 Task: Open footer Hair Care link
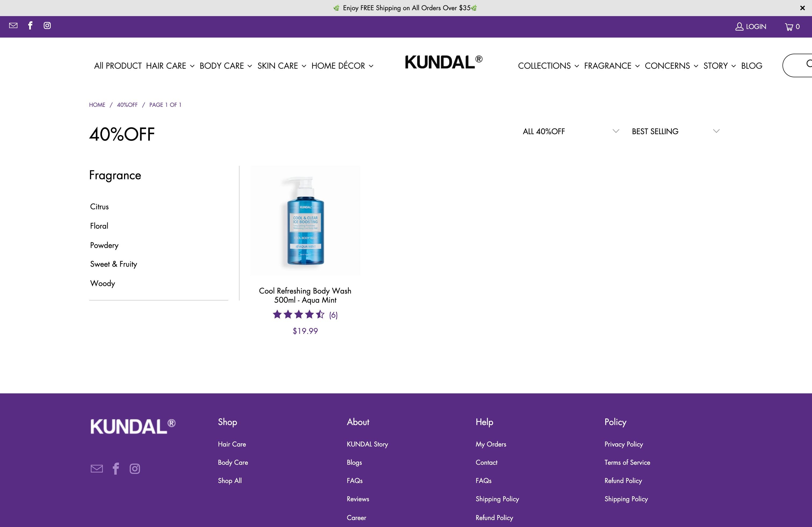pos(232,444)
